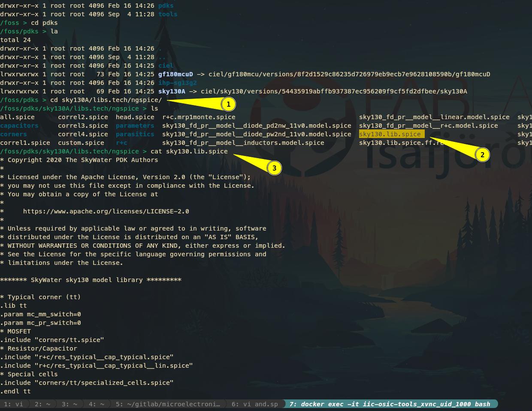532x411 pixels.
Task: Click yellow annotation marker number 1
Action: 228,104
